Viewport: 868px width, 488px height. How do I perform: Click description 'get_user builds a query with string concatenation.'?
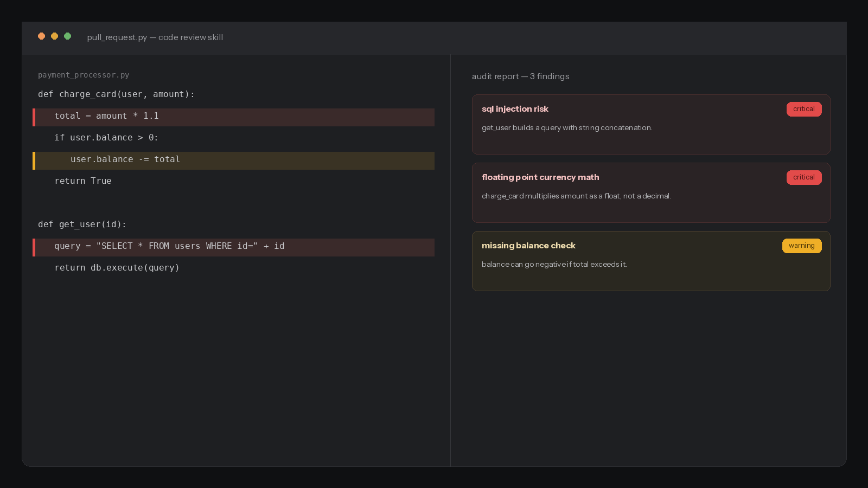tap(567, 128)
